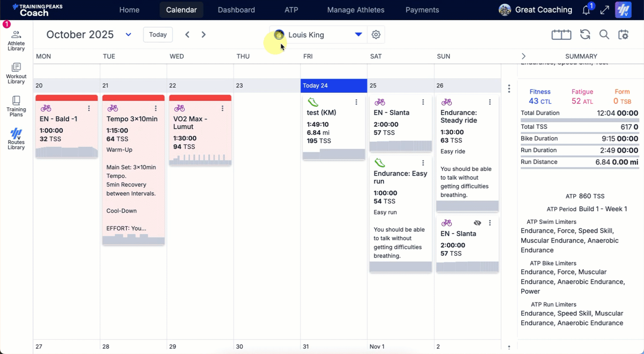Image resolution: width=644 pixels, height=354 pixels.
Task: Go to the ATP tab
Action: click(x=291, y=10)
